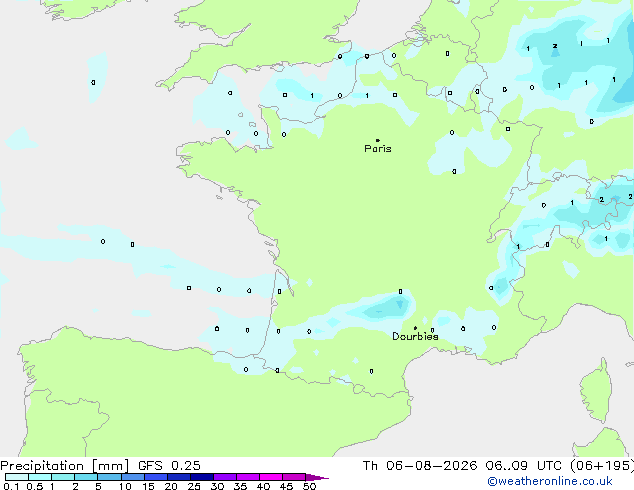The height and width of the screenshot is (490, 634).
Task: Click the 'Th 06-08-2026' date text
Action: [420, 466]
